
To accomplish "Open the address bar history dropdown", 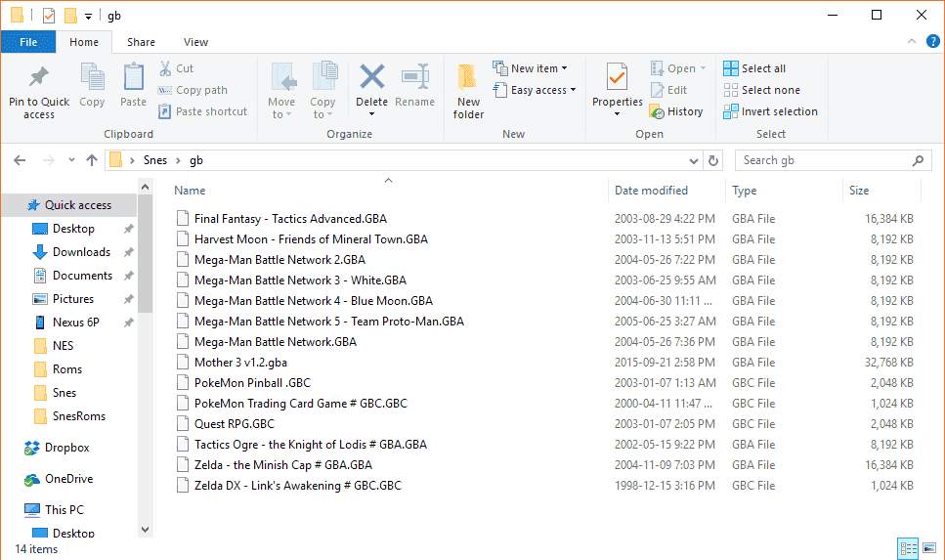I will 694,161.
